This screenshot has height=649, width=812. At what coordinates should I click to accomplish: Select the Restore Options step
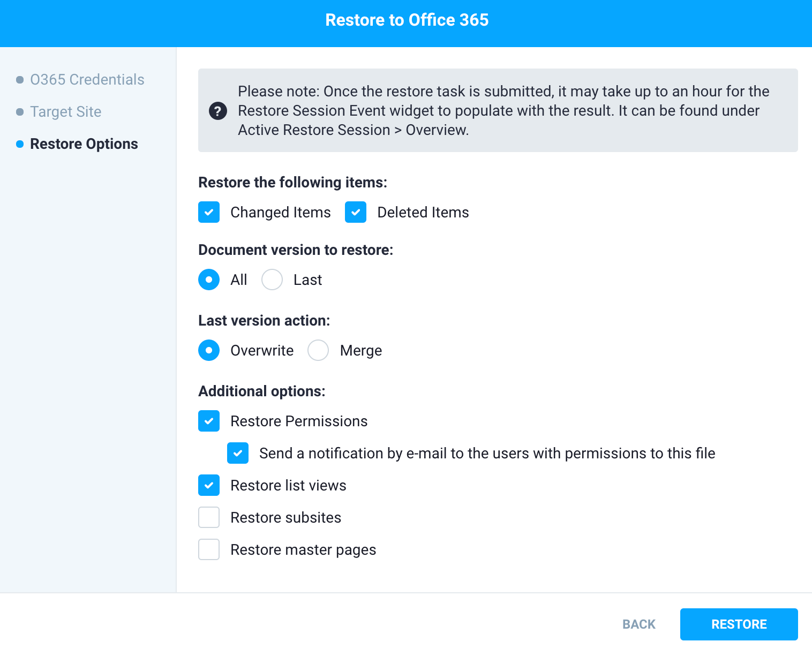[84, 144]
